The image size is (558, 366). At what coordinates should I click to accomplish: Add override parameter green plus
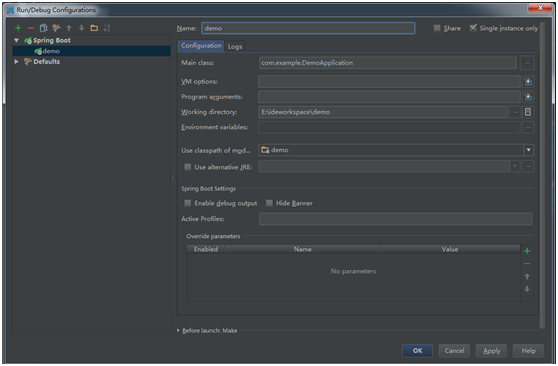(527, 251)
